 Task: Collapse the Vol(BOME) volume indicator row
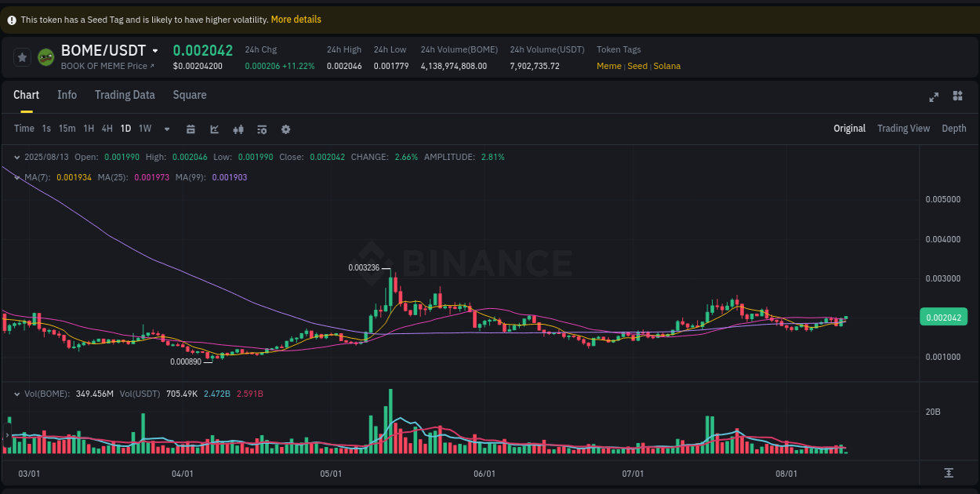(17, 394)
